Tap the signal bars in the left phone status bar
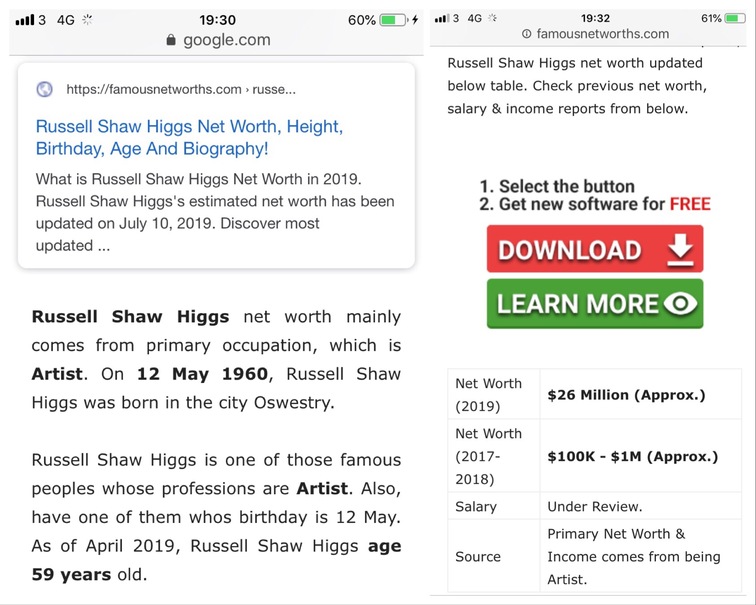Screen dimensions: 756x605 coord(25,20)
